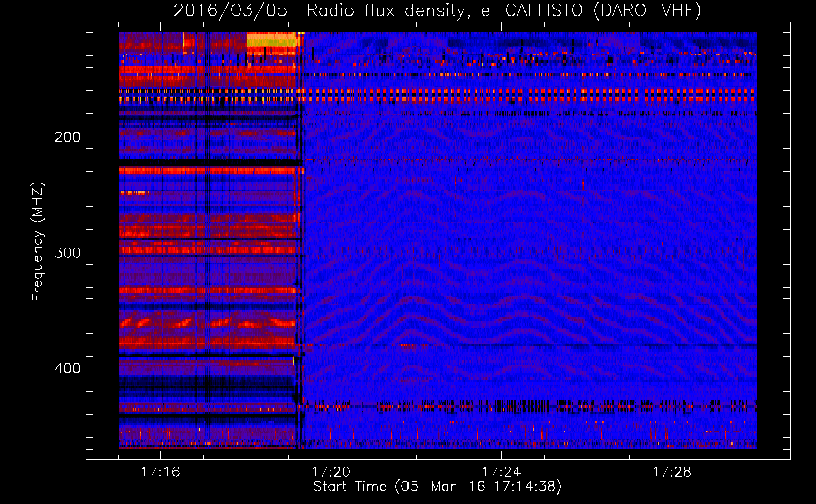Click the Start Time axis caption
Screen dimensions: 816x504
(x=437, y=487)
